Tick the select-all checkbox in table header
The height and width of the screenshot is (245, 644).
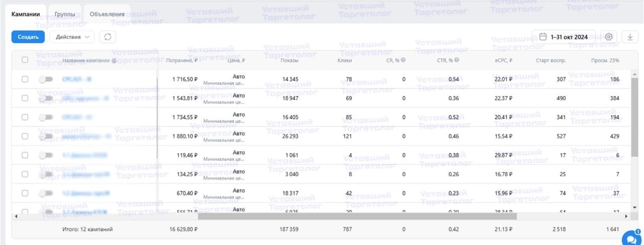(x=25, y=60)
